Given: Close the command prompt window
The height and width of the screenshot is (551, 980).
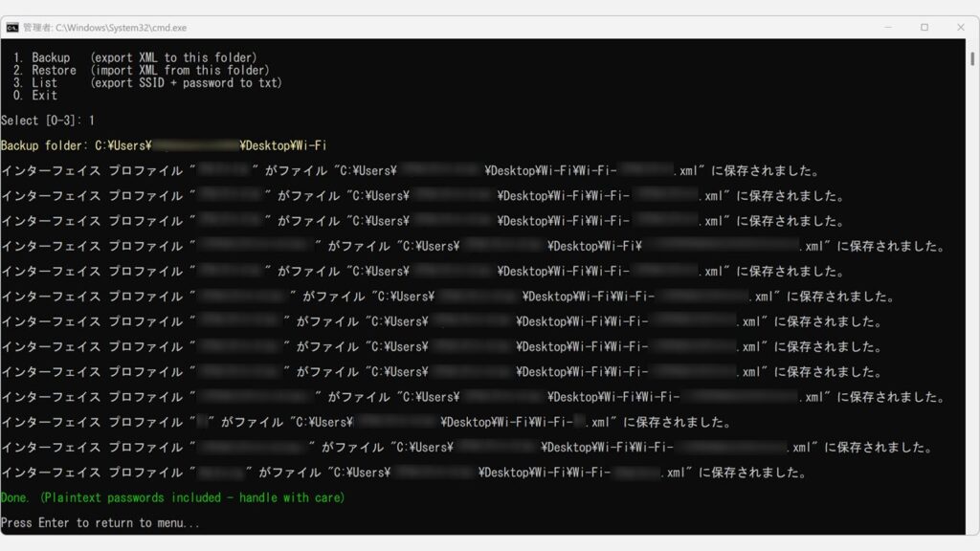Looking at the screenshot, I should (x=961, y=28).
